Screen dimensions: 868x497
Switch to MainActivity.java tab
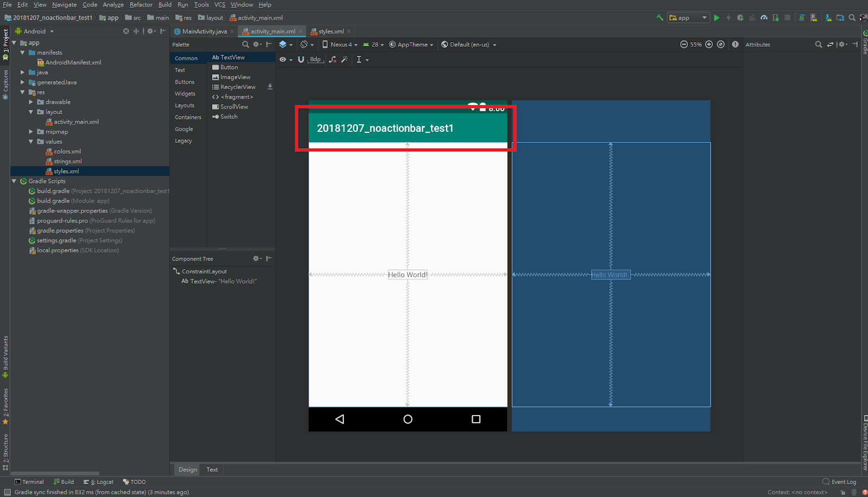(204, 31)
